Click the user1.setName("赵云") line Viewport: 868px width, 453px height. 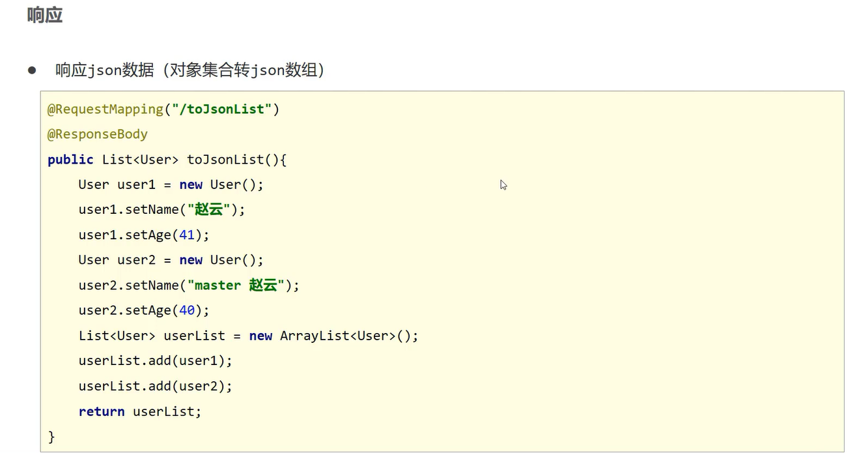point(162,210)
